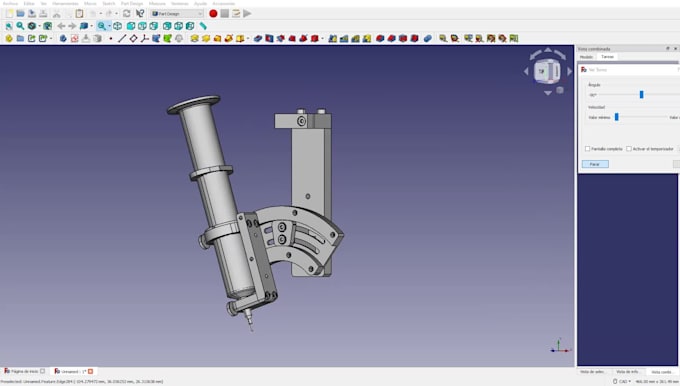Click the blue fillet capsule icon

pyautogui.click(x=428, y=39)
